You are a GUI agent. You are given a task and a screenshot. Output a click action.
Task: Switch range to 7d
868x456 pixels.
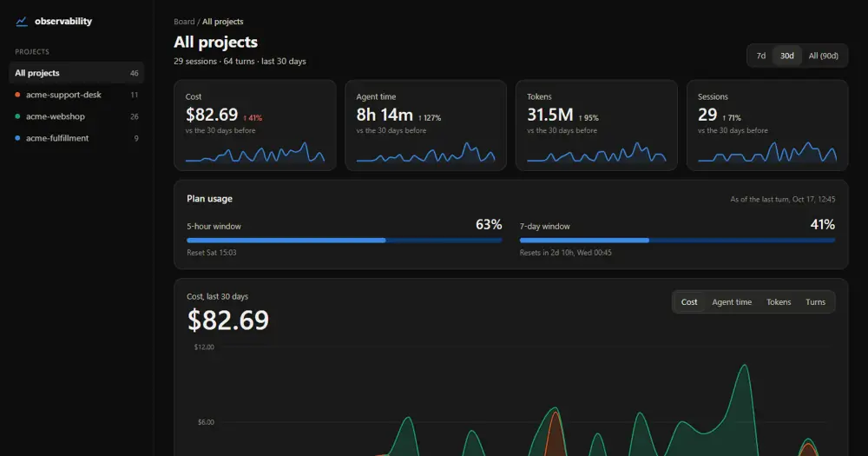coord(760,56)
